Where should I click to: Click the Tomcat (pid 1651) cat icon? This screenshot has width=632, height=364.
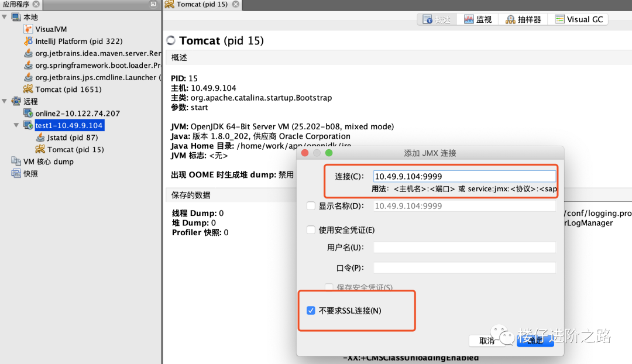point(28,89)
